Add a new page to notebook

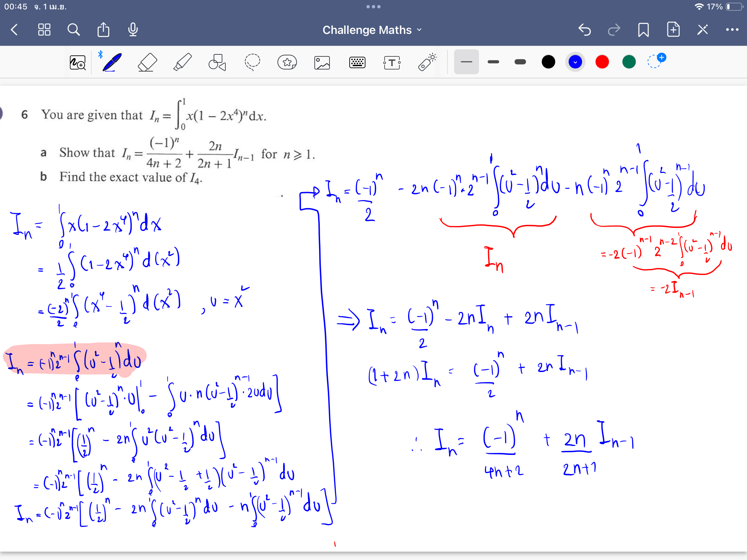click(673, 30)
